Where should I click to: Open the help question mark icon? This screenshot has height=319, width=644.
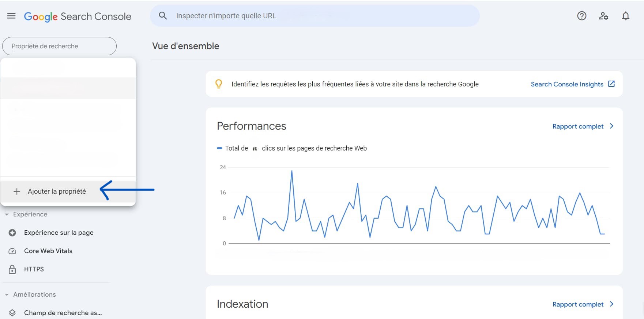581,16
